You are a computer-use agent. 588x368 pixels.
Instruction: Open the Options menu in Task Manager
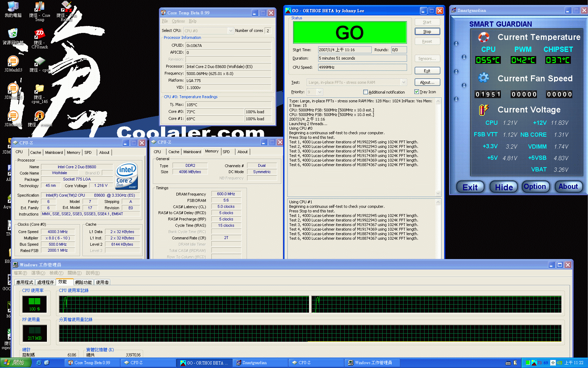(38, 273)
